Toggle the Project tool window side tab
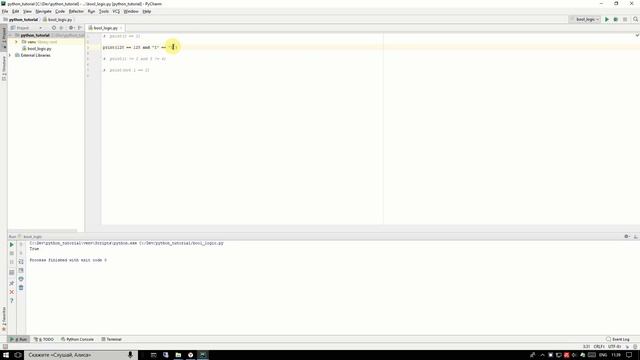Image resolution: width=640 pixels, height=360 pixels. pyautogui.click(x=4, y=38)
